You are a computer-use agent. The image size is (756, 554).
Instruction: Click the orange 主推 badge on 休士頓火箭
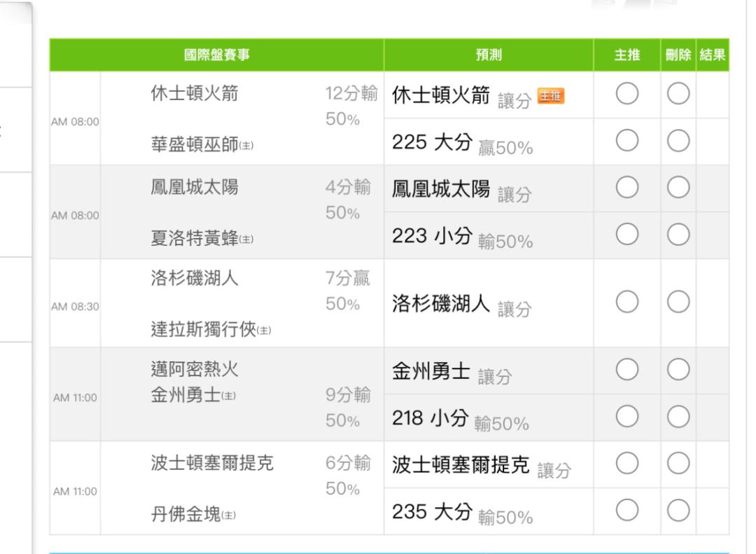(551, 96)
